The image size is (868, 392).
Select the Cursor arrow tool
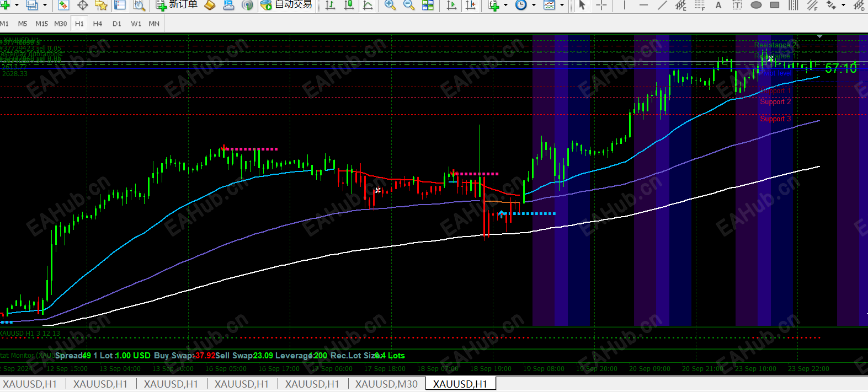tap(582, 5)
